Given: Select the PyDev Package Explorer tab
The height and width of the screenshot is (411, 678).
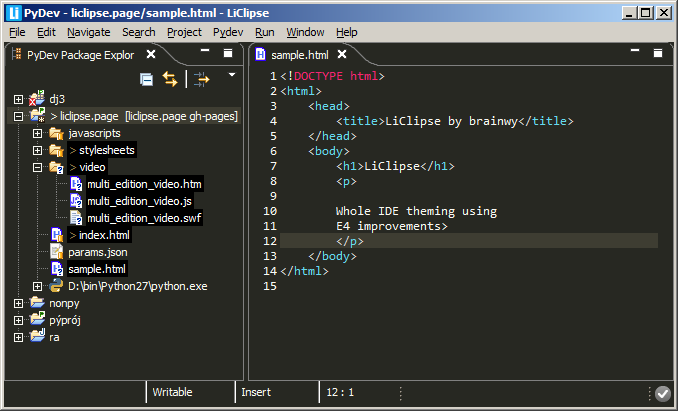Looking at the screenshot, I should point(80,55).
